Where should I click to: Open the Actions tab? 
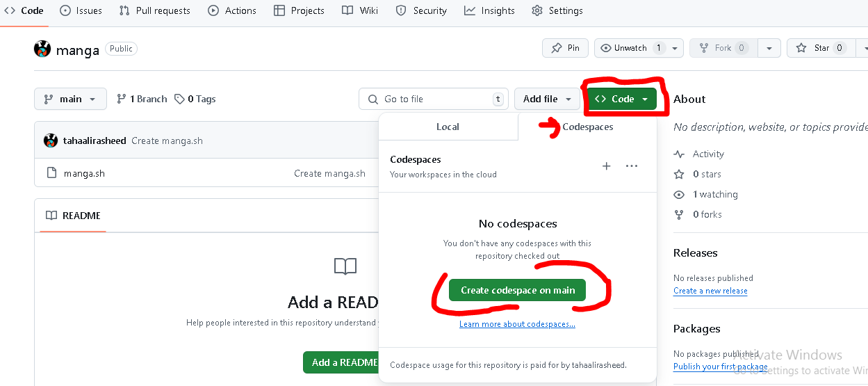[231, 10]
